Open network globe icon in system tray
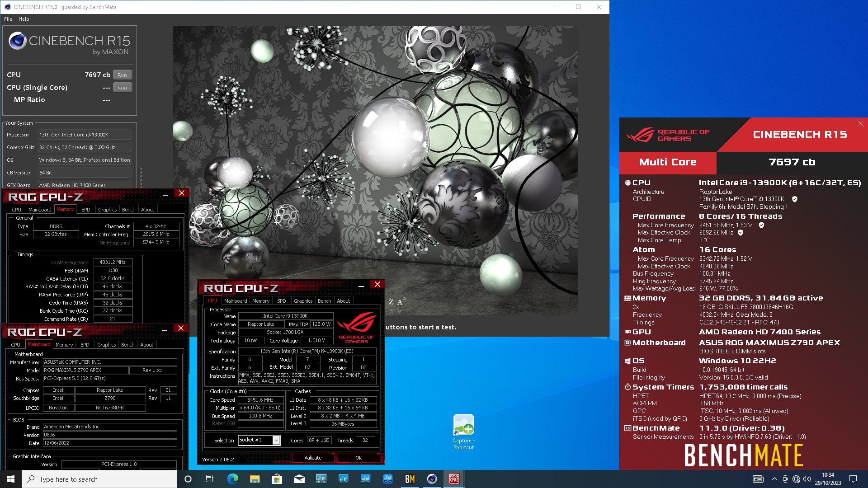Image resolution: width=868 pixels, height=488 pixels. click(796, 479)
